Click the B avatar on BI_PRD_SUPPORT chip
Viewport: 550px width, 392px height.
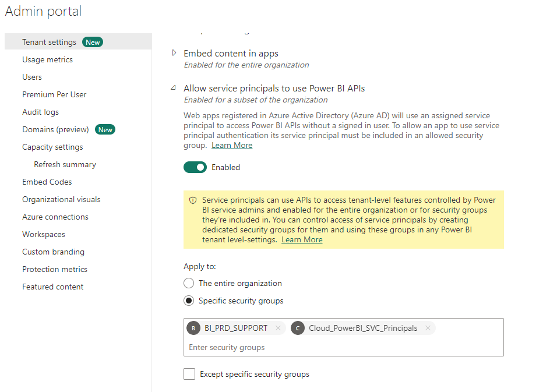pyautogui.click(x=193, y=328)
